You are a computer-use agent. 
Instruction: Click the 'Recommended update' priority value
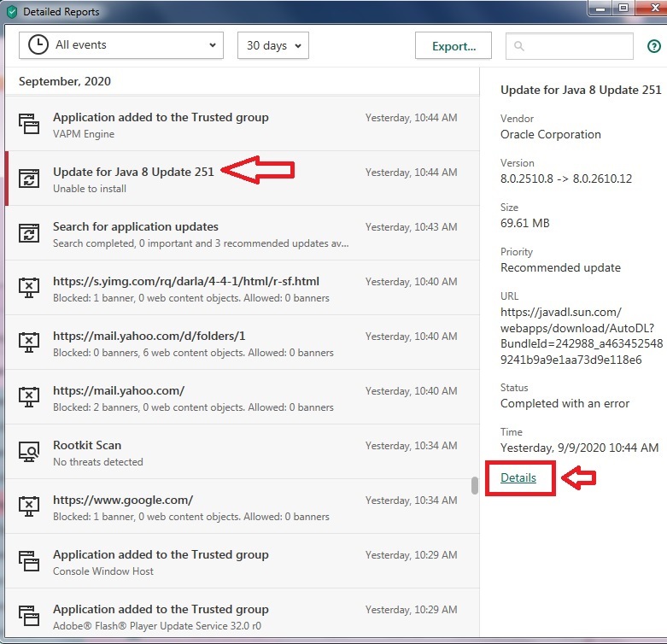560,267
